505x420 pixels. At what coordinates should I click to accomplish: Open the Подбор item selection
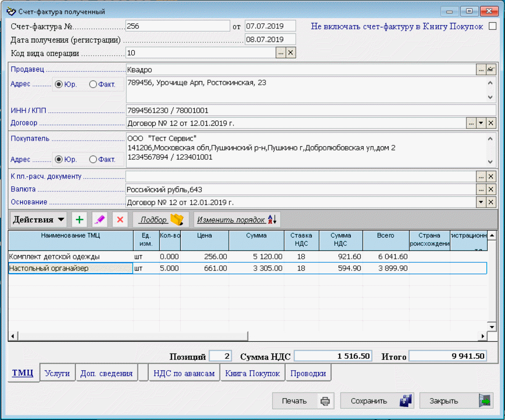[161, 220]
